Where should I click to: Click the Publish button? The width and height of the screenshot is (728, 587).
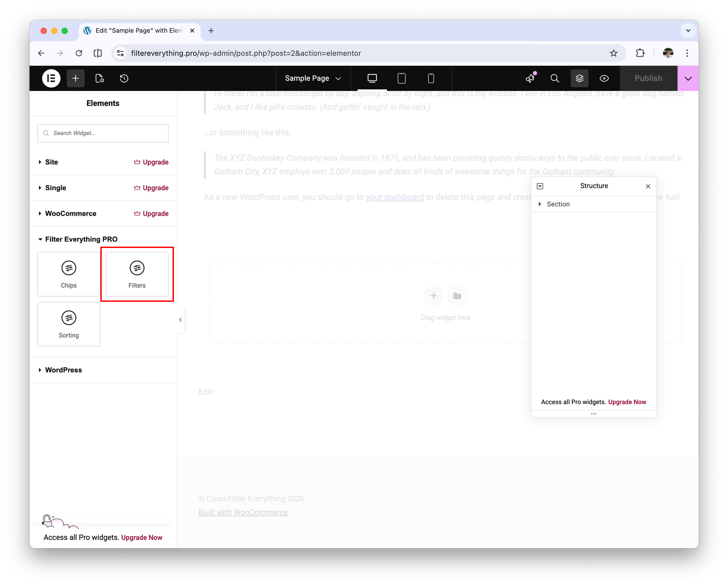pos(648,78)
